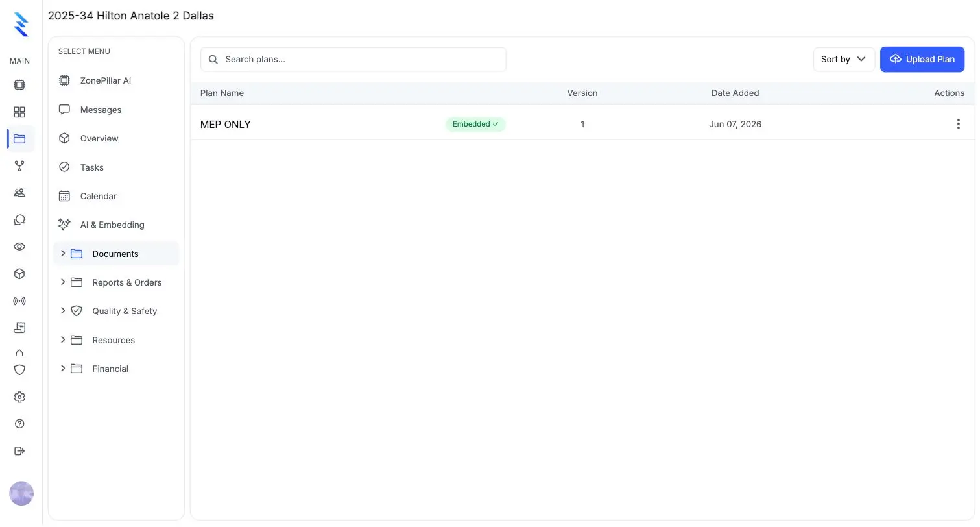The width and height of the screenshot is (980, 527).
Task: Open the ZonePillar AI menu item
Action: [116, 81]
